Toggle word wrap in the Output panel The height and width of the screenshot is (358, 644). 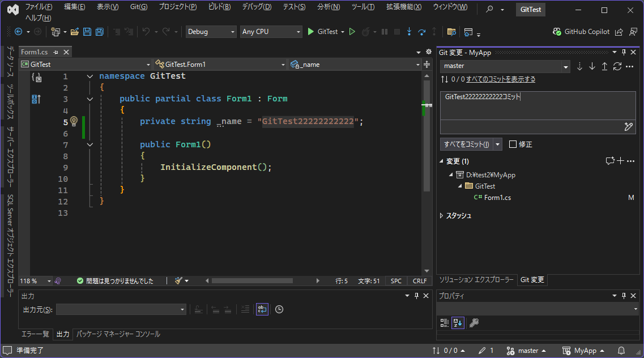(x=262, y=309)
